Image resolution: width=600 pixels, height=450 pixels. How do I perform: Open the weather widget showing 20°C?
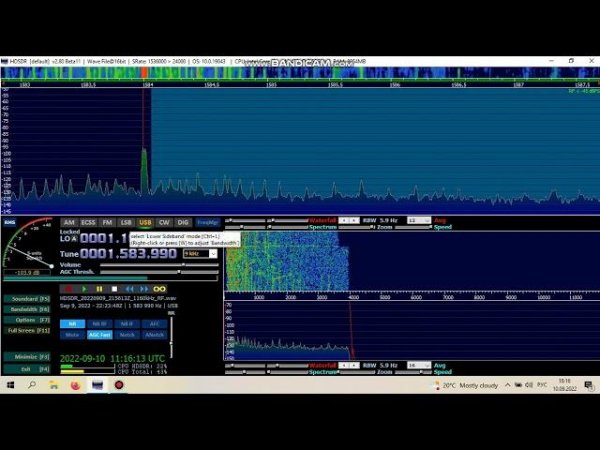(466, 385)
